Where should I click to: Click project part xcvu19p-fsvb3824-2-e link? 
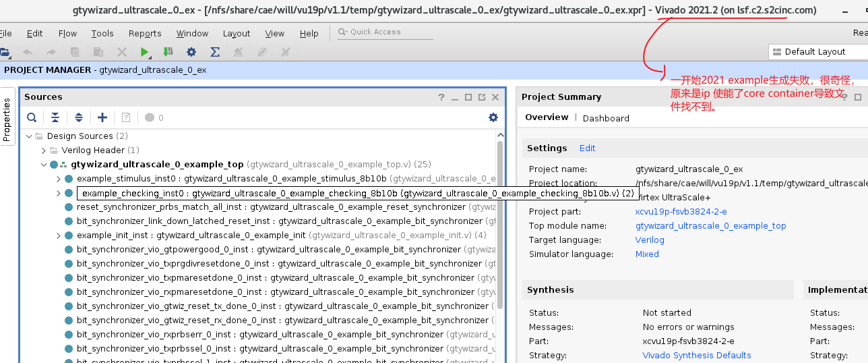coord(681,212)
